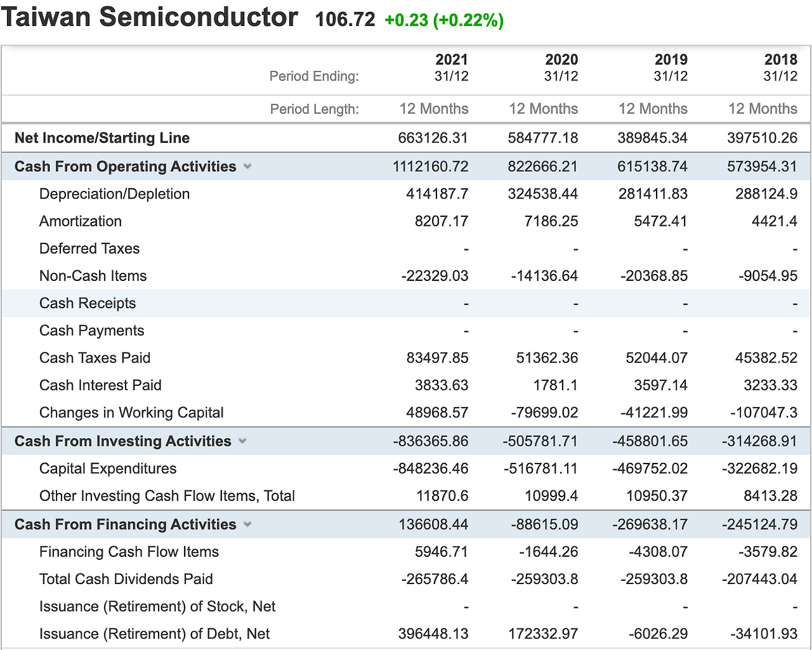Select amortization value 4421.4

[x=775, y=221]
